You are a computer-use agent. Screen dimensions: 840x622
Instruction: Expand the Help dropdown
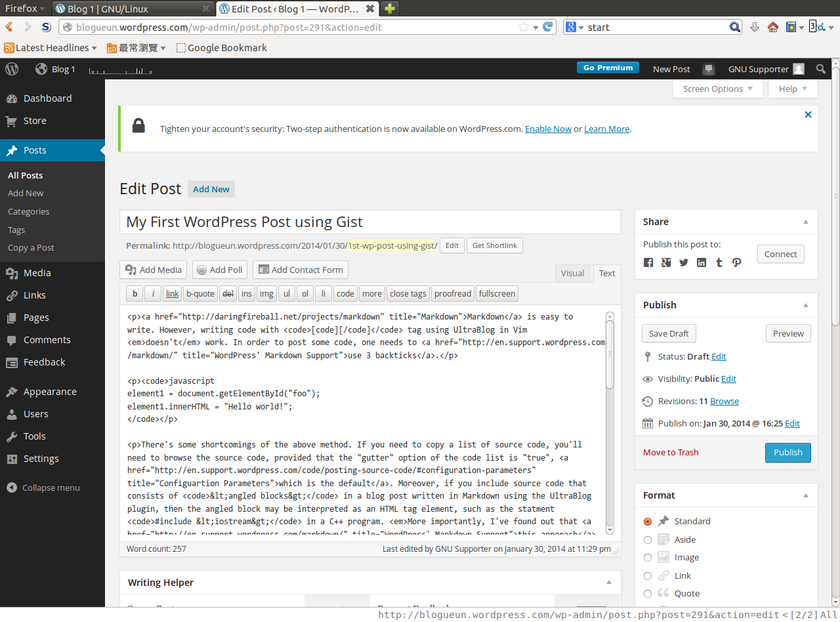pyautogui.click(x=793, y=89)
